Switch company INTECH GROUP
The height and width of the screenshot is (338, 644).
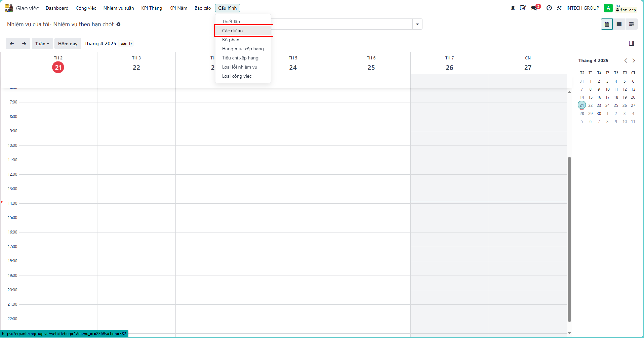(x=583, y=8)
